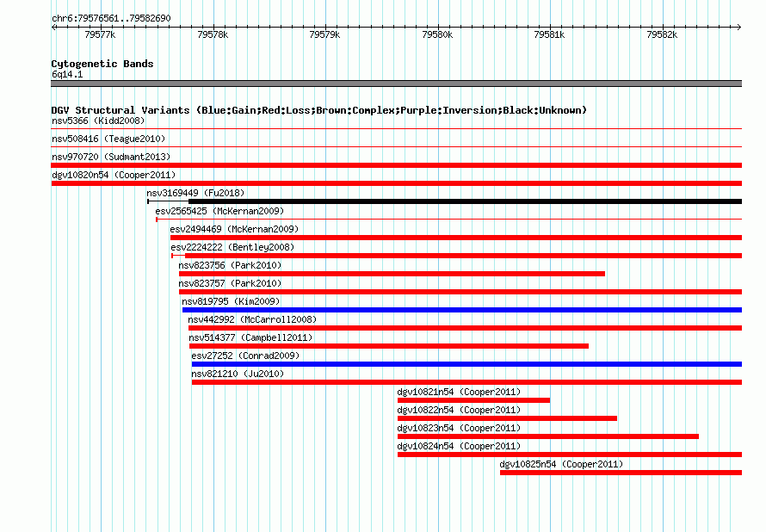The width and height of the screenshot is (766, 532).
Task: Click the red dgv10821n54 loss bar
Action: tap(474, 400)
